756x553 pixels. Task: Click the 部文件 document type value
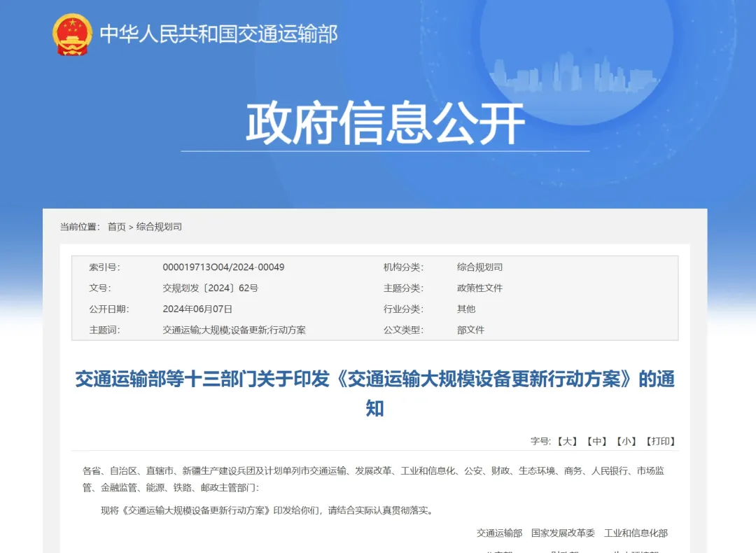pyautogui.click(x=470, y=330)
